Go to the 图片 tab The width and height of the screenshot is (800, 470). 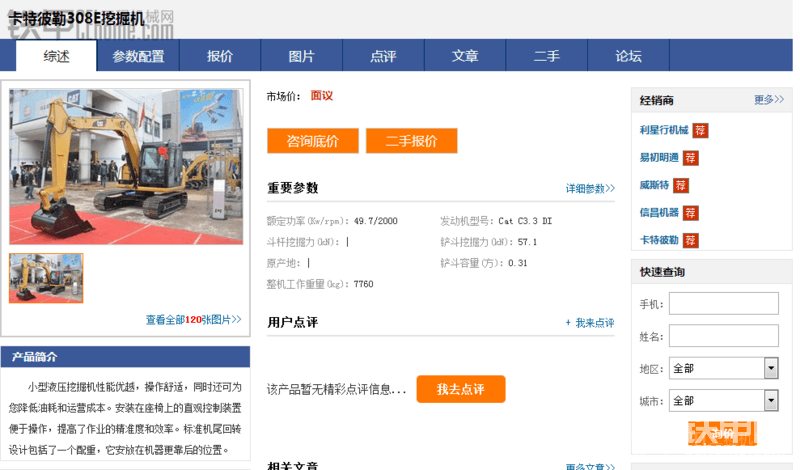[x=302, y=56]
